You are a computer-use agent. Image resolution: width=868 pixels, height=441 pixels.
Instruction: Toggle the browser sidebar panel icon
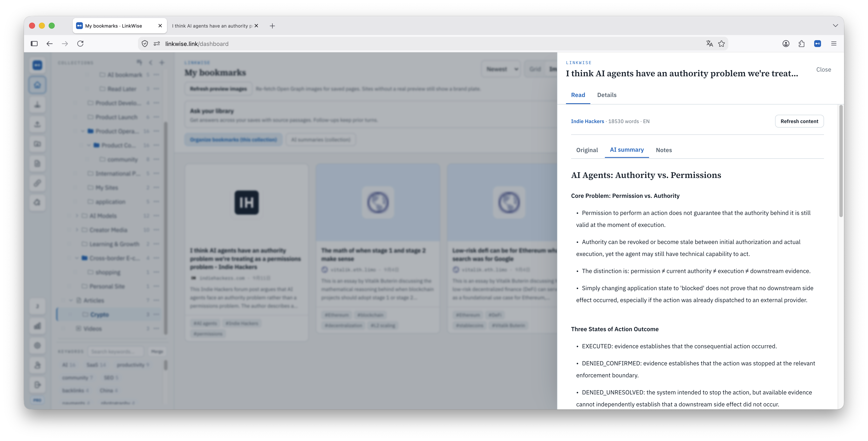coord(34,44)
